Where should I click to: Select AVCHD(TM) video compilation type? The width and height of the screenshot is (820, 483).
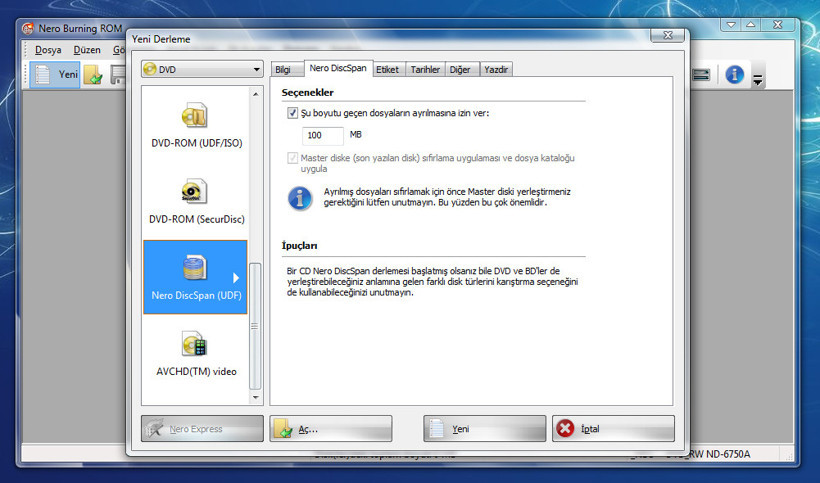tap(196, 354)
